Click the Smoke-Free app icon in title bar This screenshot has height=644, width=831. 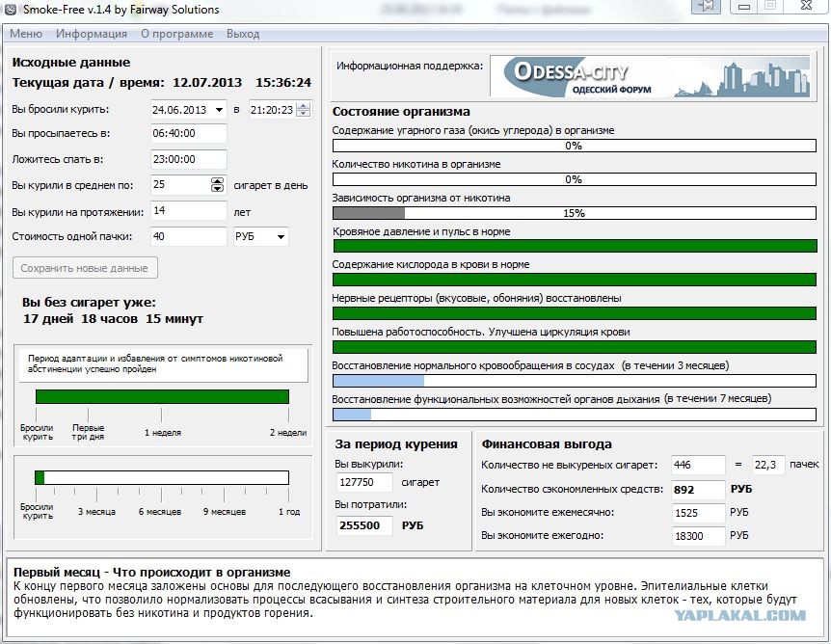[10, 9]
